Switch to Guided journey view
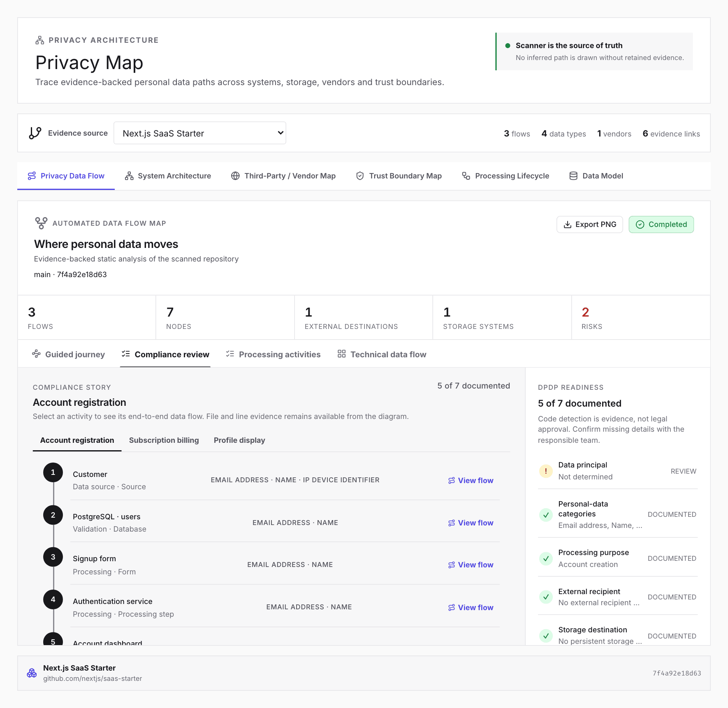This screenshot has height=708, width=728. coord(69,354)
